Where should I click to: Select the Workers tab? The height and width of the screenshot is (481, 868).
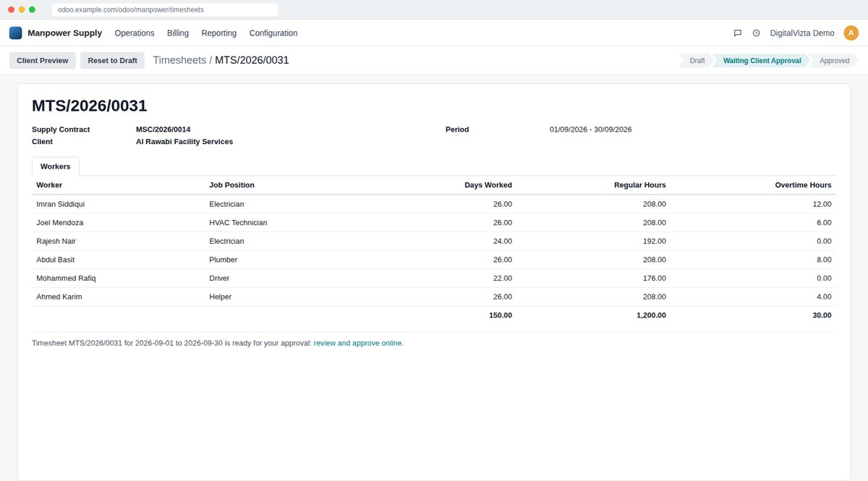coord(56,166)
